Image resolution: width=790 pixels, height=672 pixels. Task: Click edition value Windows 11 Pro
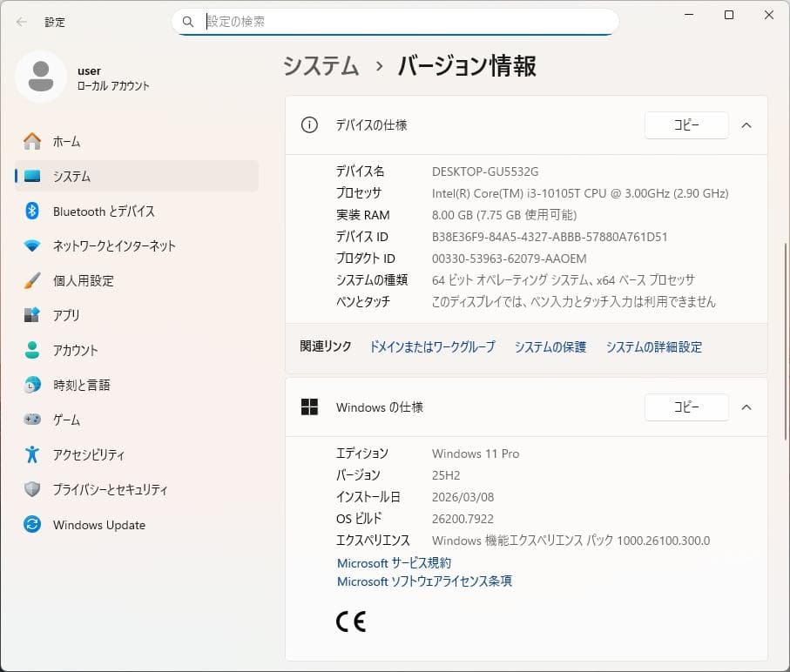475,454
